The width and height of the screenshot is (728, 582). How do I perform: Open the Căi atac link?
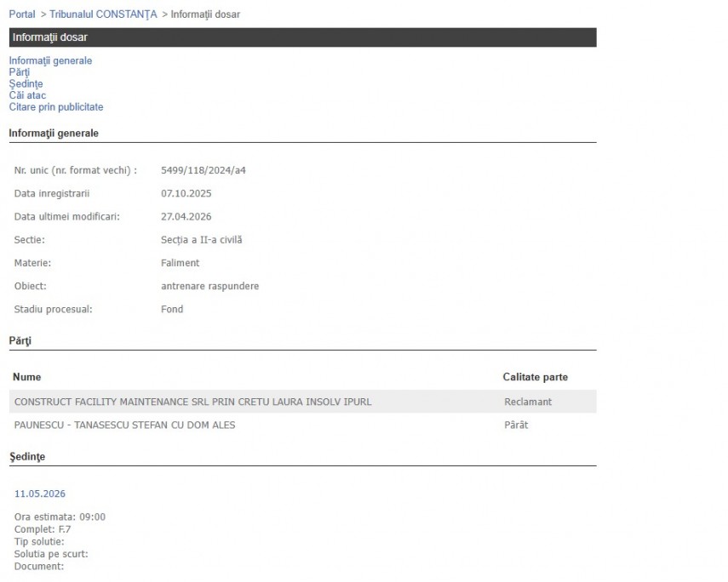[27, 95]
